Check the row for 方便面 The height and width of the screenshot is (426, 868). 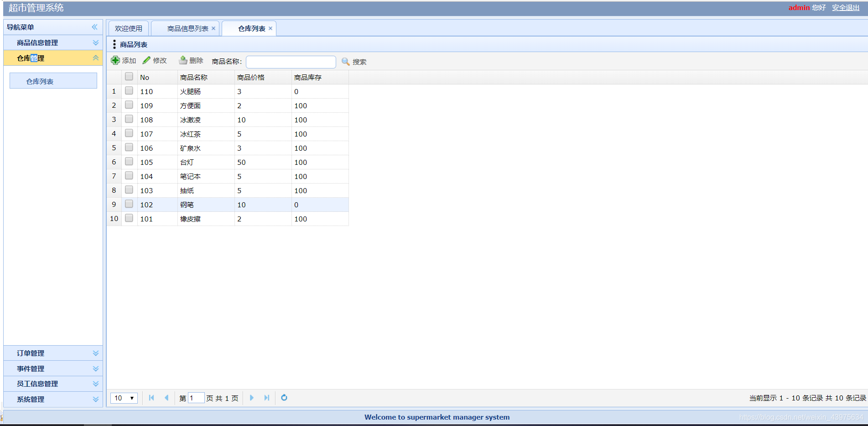pos(129,105)
